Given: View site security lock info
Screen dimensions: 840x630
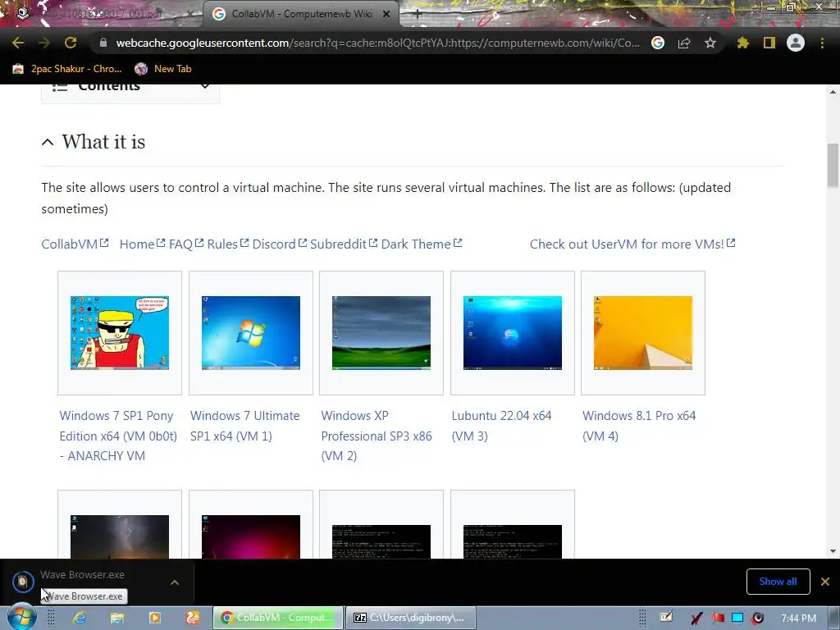Looking at the screenshot, I should point(103,43).
